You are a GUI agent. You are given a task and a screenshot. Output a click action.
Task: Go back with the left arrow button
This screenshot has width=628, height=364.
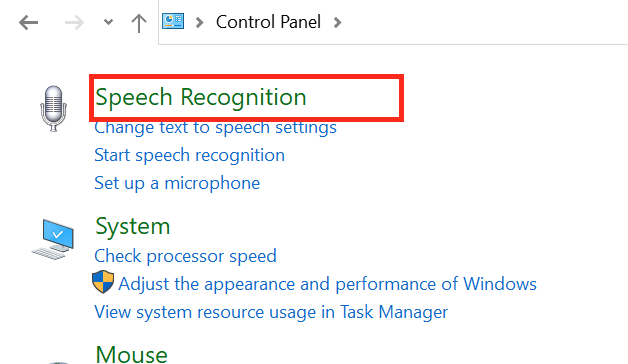click(28, 22)
